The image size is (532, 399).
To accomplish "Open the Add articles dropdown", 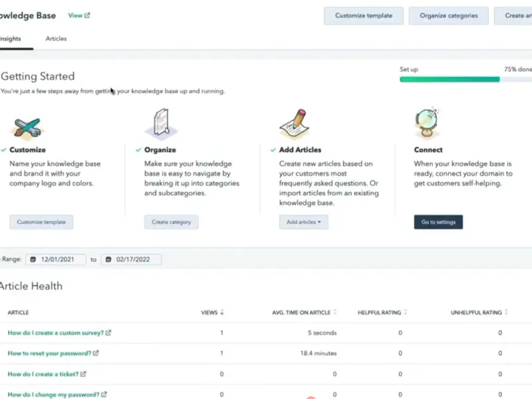I will tap(303, 222).
